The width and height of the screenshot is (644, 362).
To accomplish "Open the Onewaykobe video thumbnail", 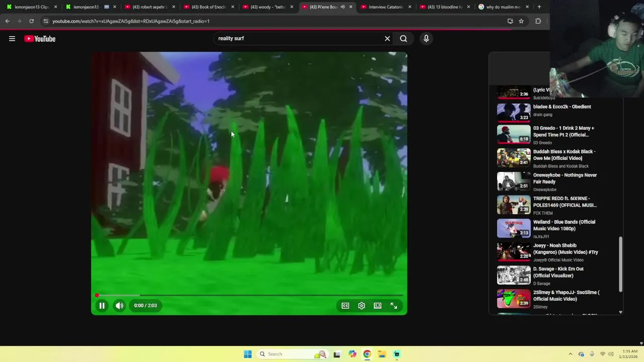I will (x=514, y=182).
